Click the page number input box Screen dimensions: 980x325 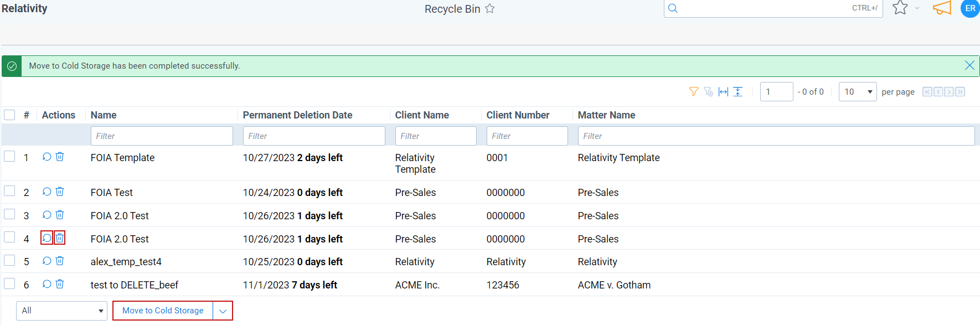tap(777, 92)
